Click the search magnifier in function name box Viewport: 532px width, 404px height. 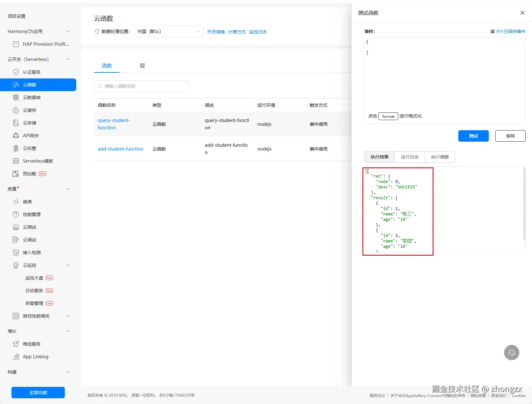tap(100, 86)
